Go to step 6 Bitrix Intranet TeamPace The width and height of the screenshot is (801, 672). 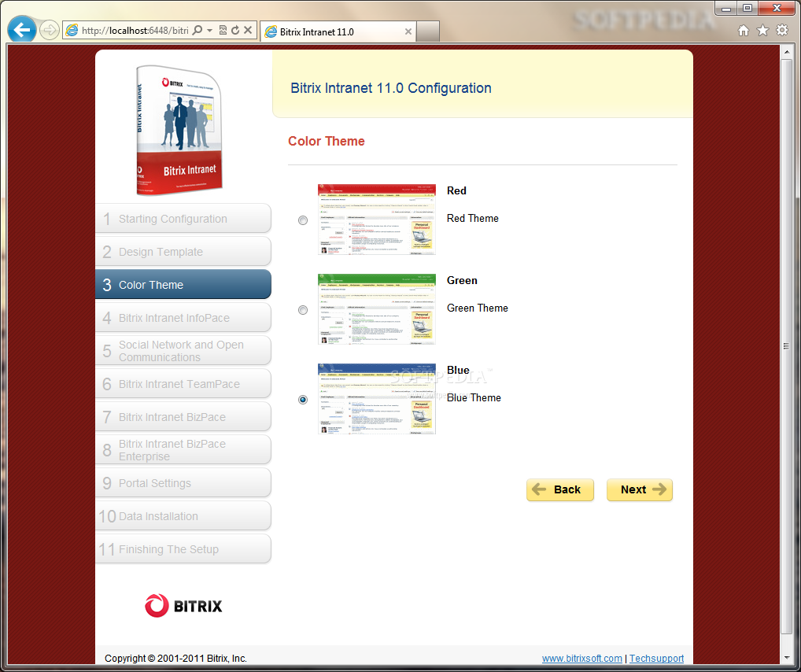coord(183,384)
